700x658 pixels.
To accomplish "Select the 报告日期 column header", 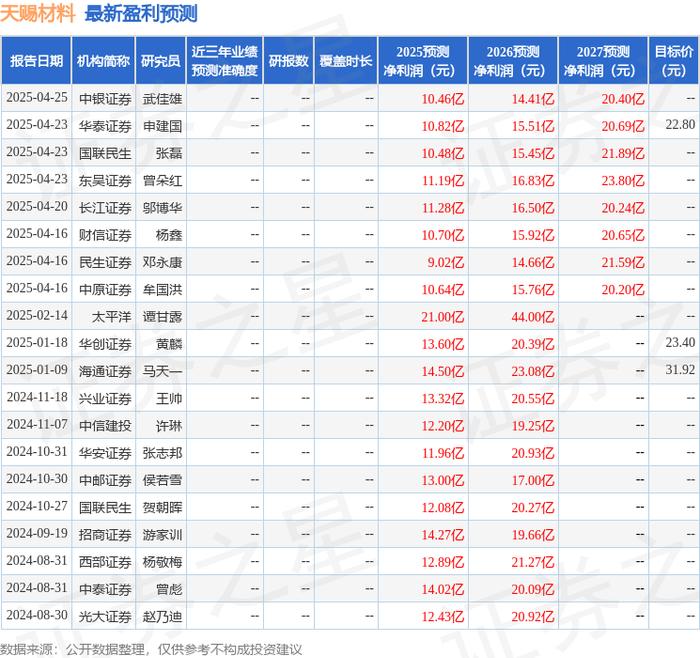I will [36, 61].
